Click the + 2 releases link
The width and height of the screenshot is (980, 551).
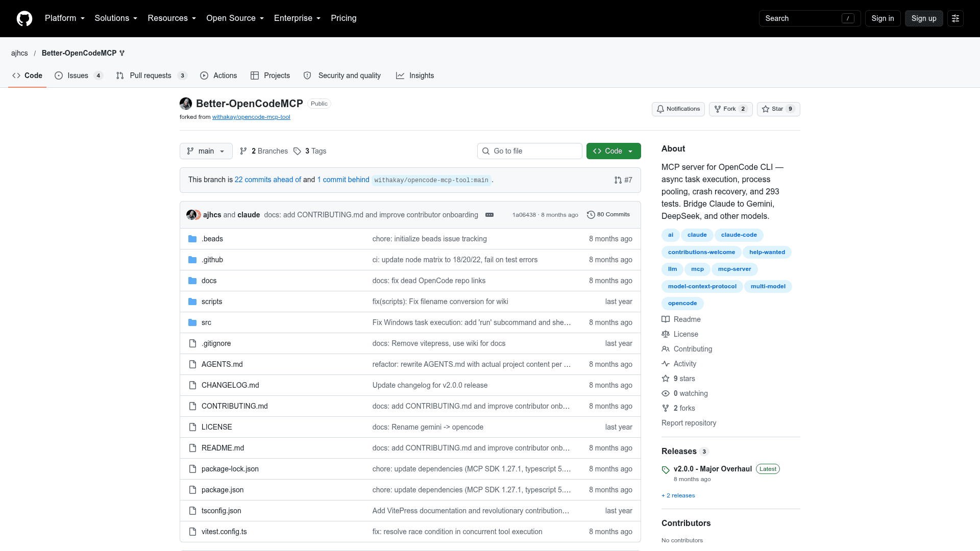click(x=678, y=495)
